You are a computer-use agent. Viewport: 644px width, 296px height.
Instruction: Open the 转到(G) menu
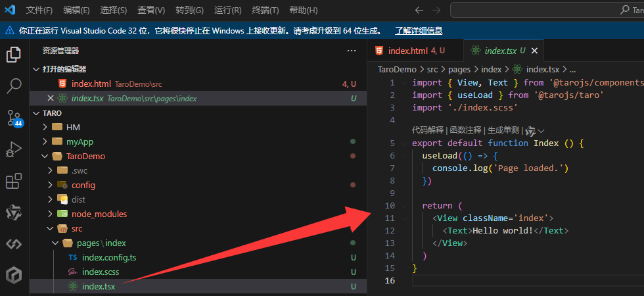189,11
